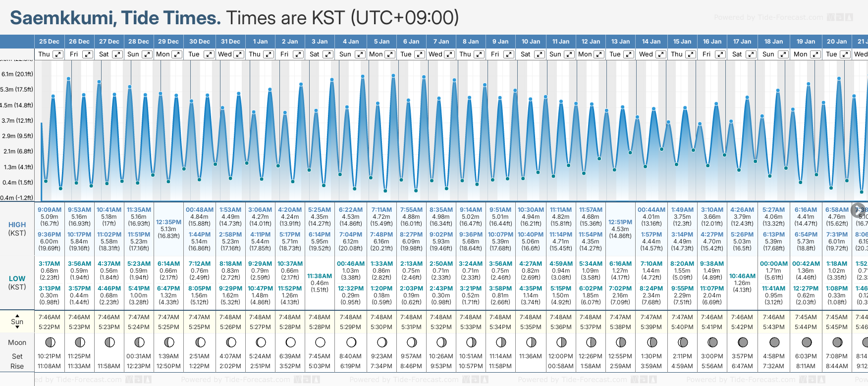Expand the Thu 25 Dec day view
This screenshot has width=868, height=386.
point(58,54)
